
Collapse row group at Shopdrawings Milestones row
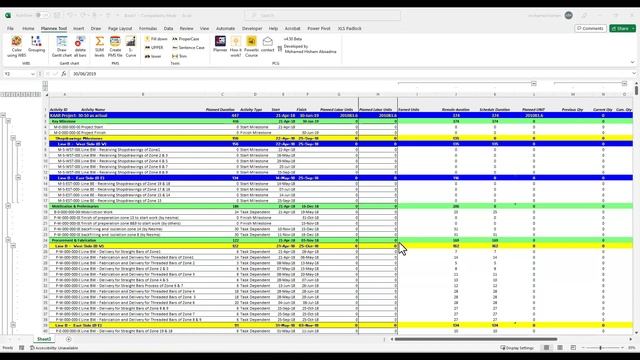point(13,138)
